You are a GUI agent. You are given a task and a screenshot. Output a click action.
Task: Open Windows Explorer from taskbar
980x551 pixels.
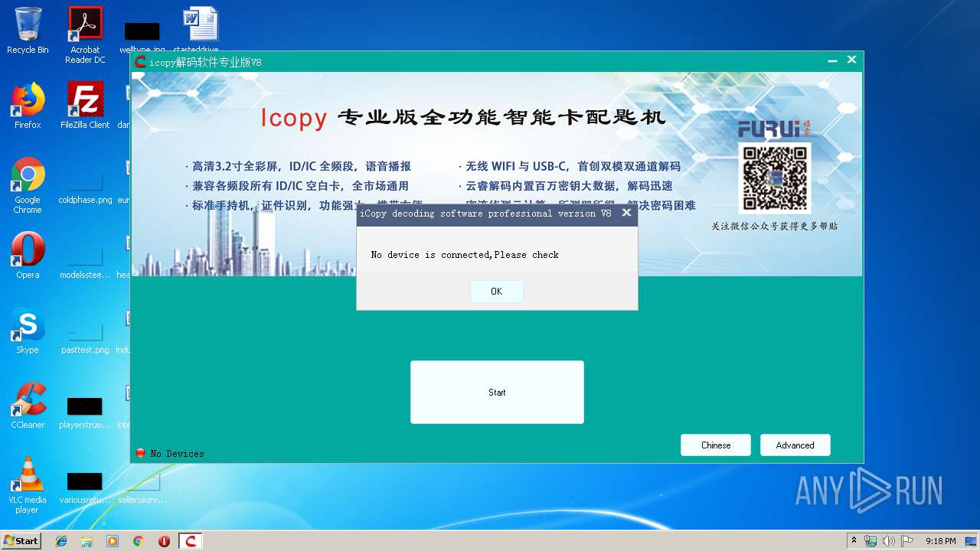[x=87, y=541]
